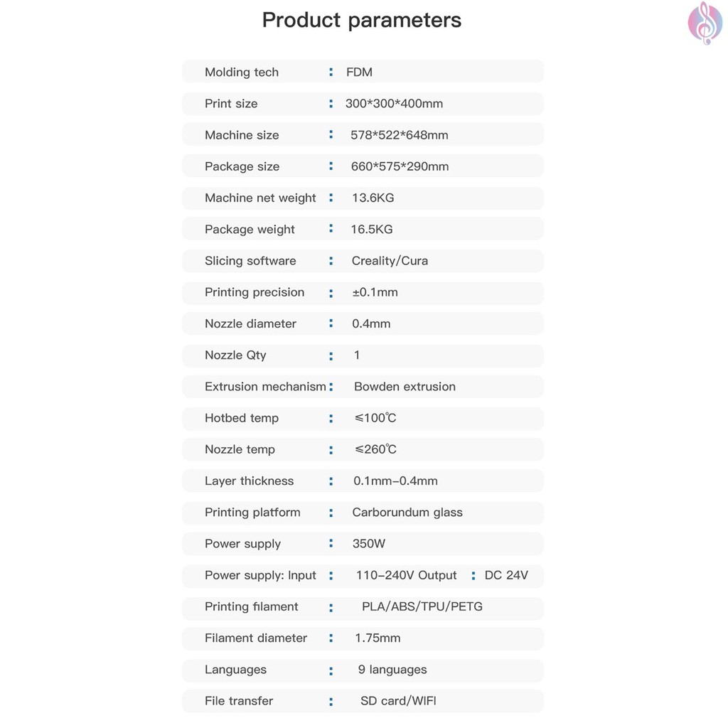The image size is (728, 728).
Task: Select the SD card/WIFI file transfer value
Action: tap(398, 701)
